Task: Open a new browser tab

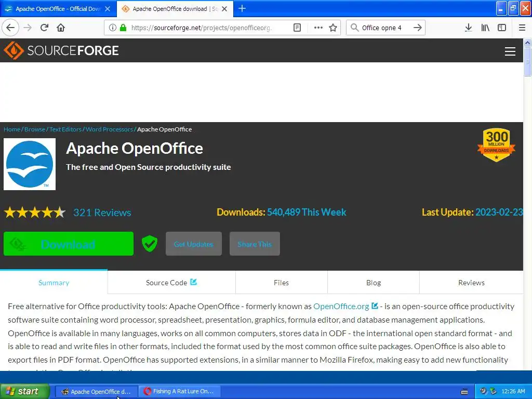Action: click(x=242, y=8)
